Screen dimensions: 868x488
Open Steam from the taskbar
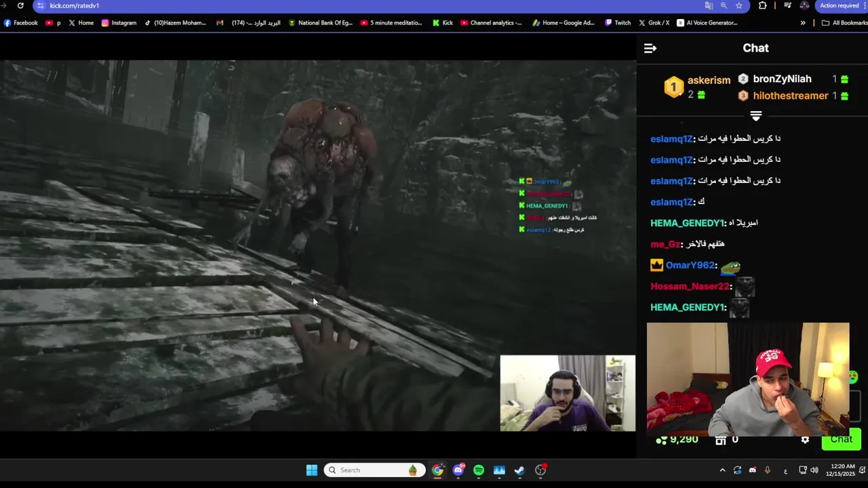tap(519, 470)
